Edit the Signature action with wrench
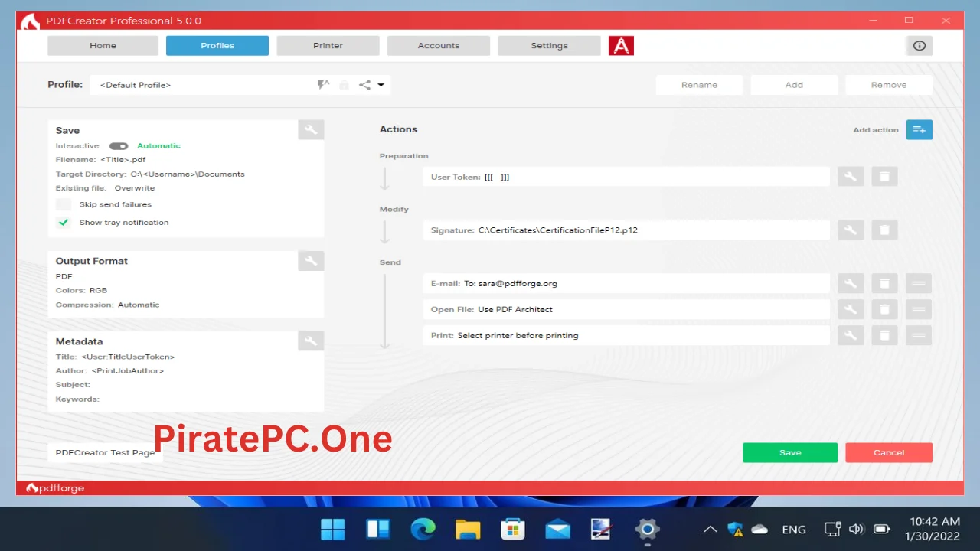 pyautogui.click(x=851, y=230)
